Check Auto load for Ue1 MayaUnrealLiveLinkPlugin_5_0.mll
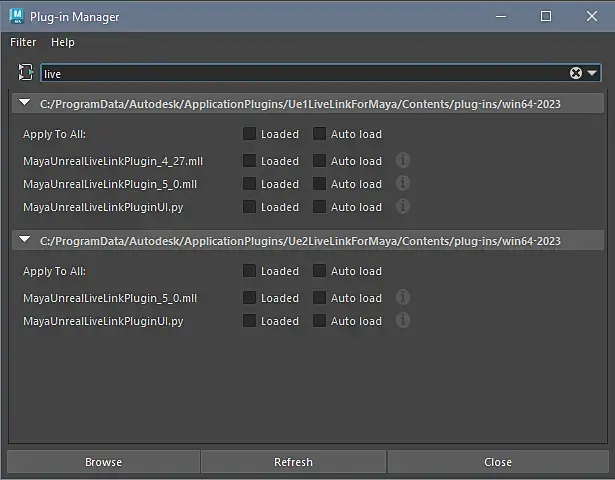This screenshot has height=480, width=615. coord(319,184)
